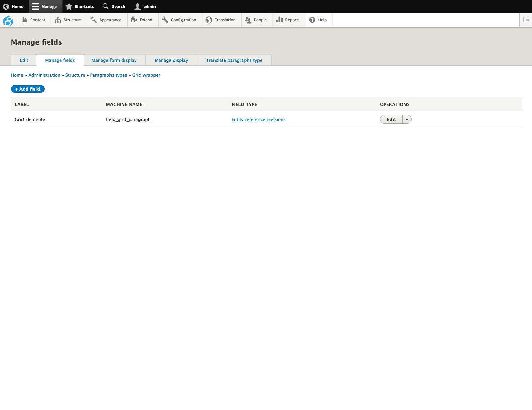Open Configuration via the wrench icon
Image resolution: width=532 pixels, height=410 pixels.
click(165, 20)
